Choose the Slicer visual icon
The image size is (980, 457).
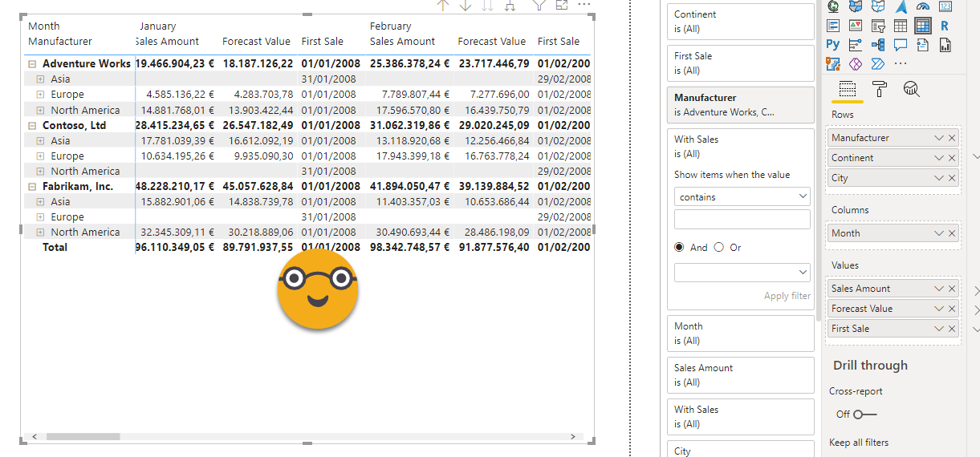tap(878, 26)
